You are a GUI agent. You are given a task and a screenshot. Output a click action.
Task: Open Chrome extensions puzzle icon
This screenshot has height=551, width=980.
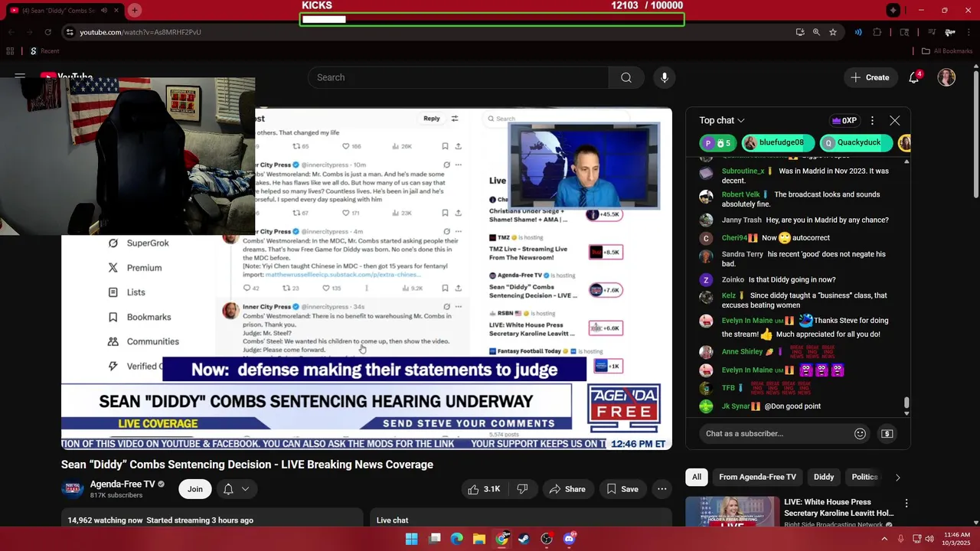click(x=877, y=32)
